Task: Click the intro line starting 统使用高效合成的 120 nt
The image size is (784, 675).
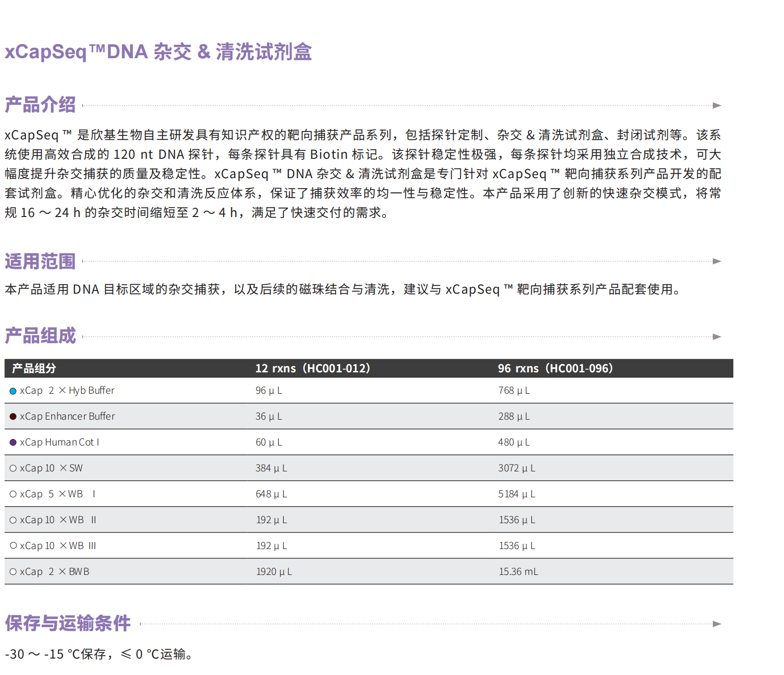Action: pos(363,154)
